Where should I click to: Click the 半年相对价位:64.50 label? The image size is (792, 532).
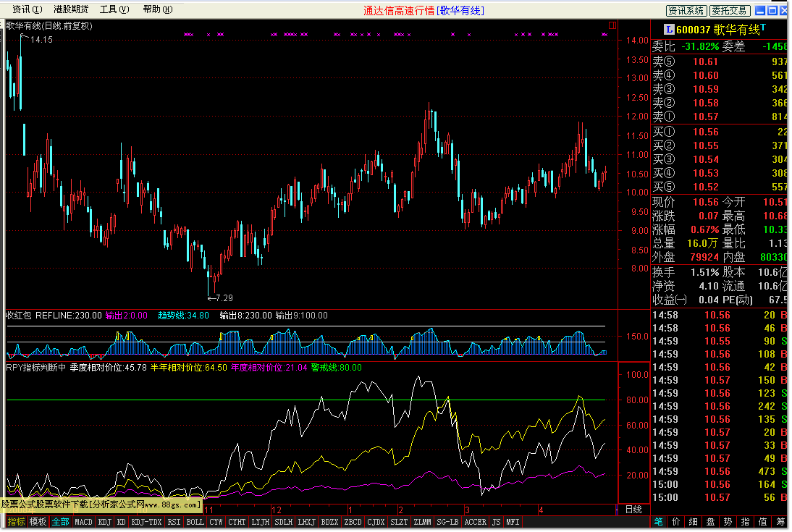(189, 367)
